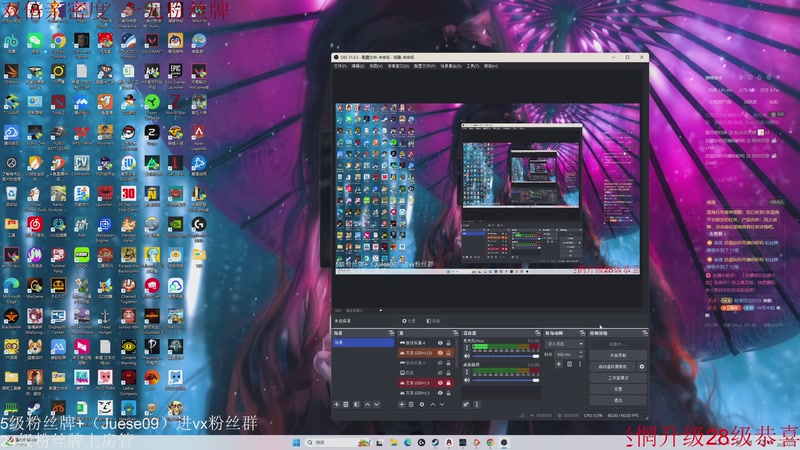The width and height of the screenshot is (800, 450).
Task: Open WeChat desktop shortcut
Action: [35, 41]
